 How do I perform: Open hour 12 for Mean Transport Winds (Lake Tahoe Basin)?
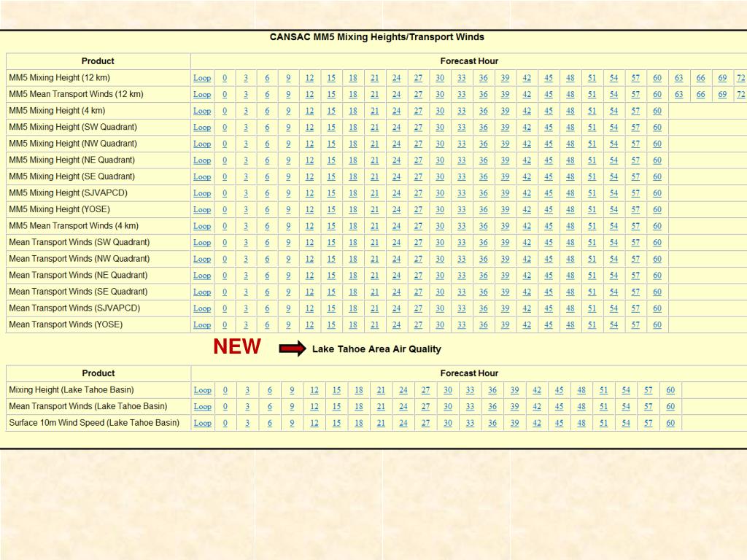click(314, 407)
